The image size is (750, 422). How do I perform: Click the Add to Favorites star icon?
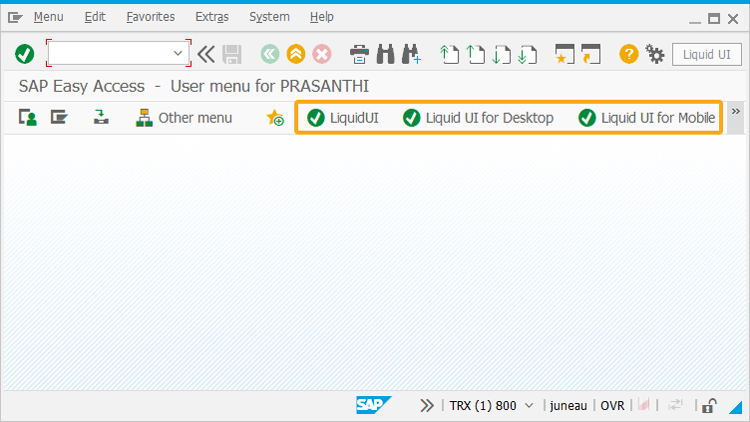point(275,118)
